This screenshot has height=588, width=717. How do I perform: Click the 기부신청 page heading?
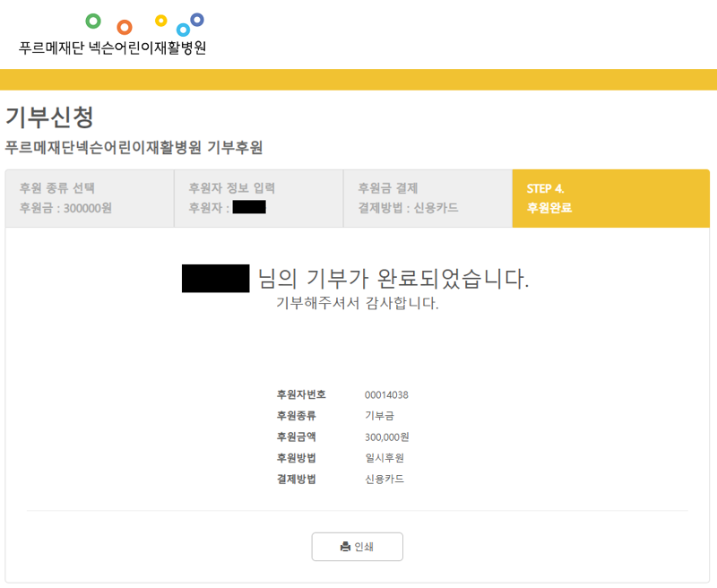[x=49, y=117]
